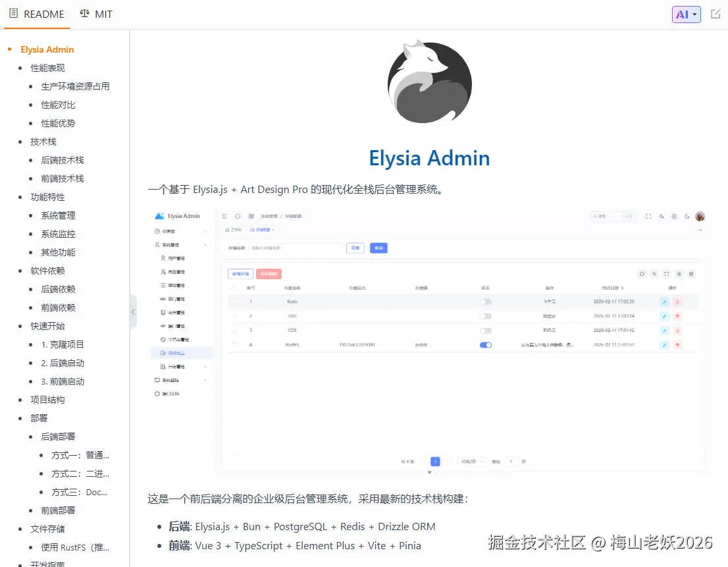This screenshot has width=728, height=567.
Task: Click language switch icon in embedded screenshot
Action: point(661,217)
